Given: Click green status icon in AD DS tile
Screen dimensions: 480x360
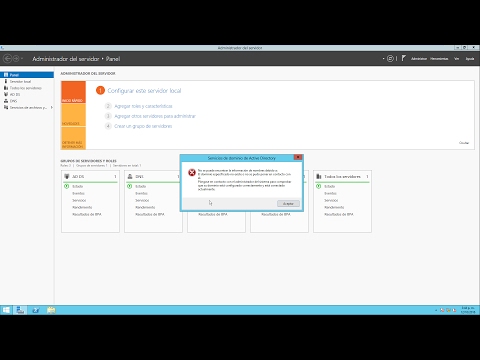Looking at the screenshot, I should click(66, 186).
